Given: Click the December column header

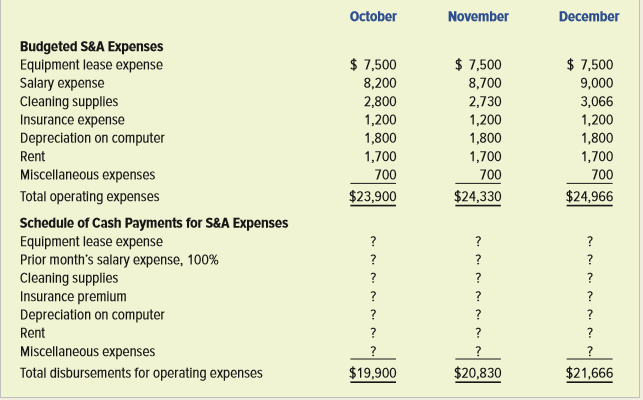Looking at the screenshot, I should (x=589, y=16).
